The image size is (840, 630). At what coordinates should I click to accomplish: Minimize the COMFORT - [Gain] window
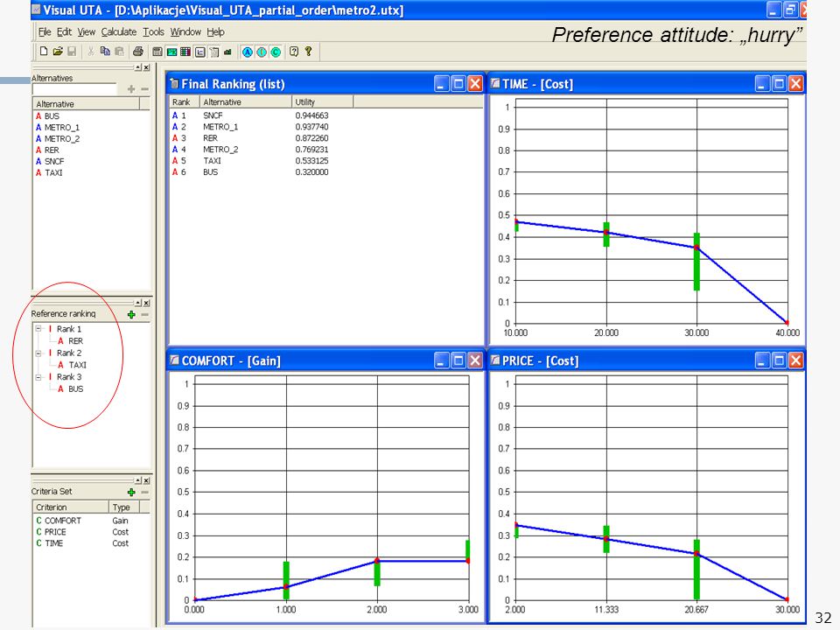pyautogui.click(x=441, y=360)
